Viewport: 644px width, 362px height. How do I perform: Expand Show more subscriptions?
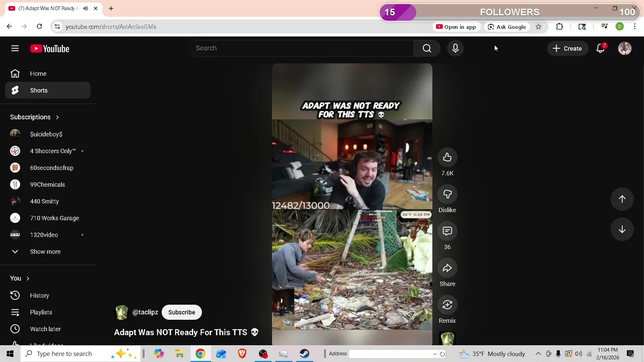tap(45, 251)
